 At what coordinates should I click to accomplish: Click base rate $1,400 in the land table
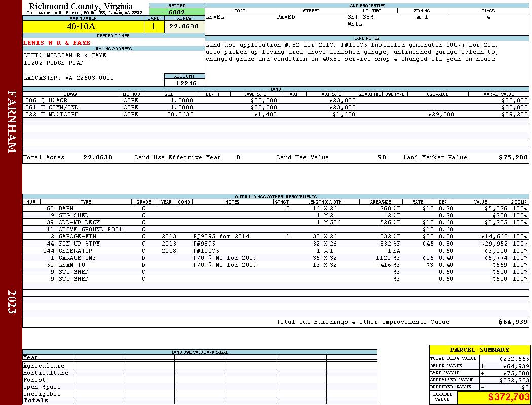(x=265, y=114)
